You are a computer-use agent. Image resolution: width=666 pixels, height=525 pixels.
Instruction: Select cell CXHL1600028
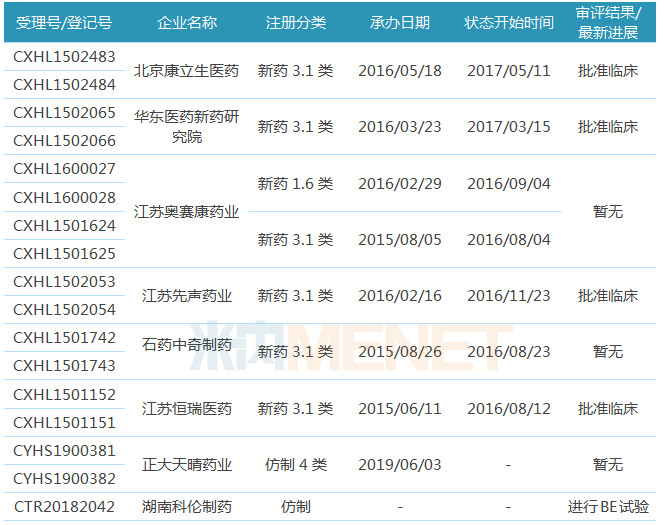point(64,198)
